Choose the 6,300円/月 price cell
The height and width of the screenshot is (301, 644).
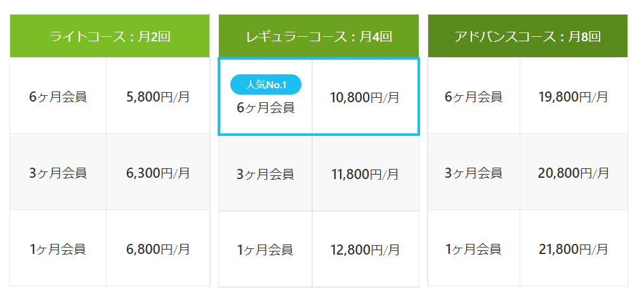[x=158, y=172]
